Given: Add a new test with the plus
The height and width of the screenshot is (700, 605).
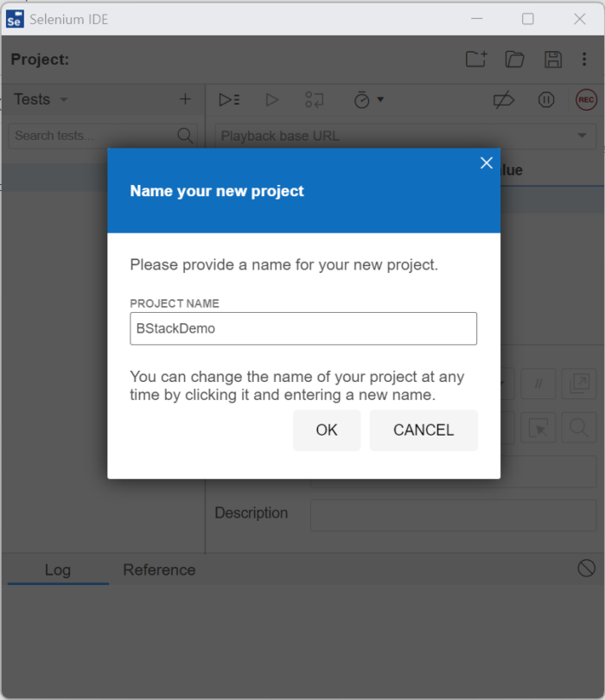Looking at the screenshot, I should [185, 99].
